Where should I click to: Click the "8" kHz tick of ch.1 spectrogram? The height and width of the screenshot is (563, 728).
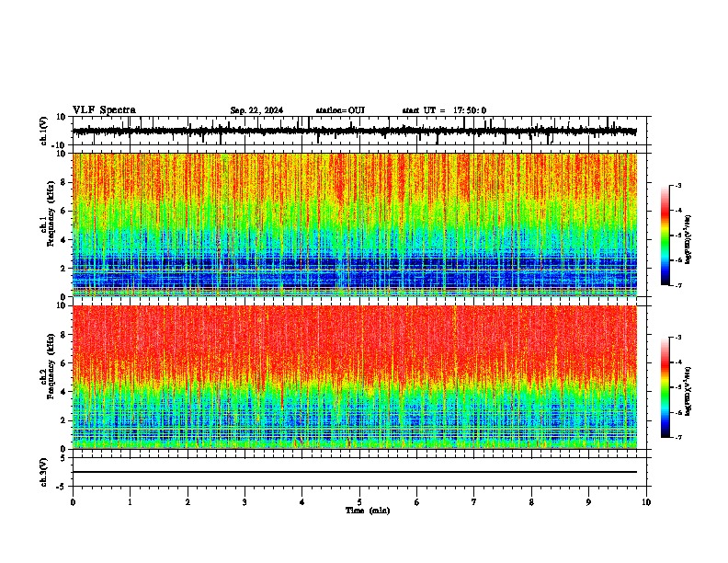(64, 182)
